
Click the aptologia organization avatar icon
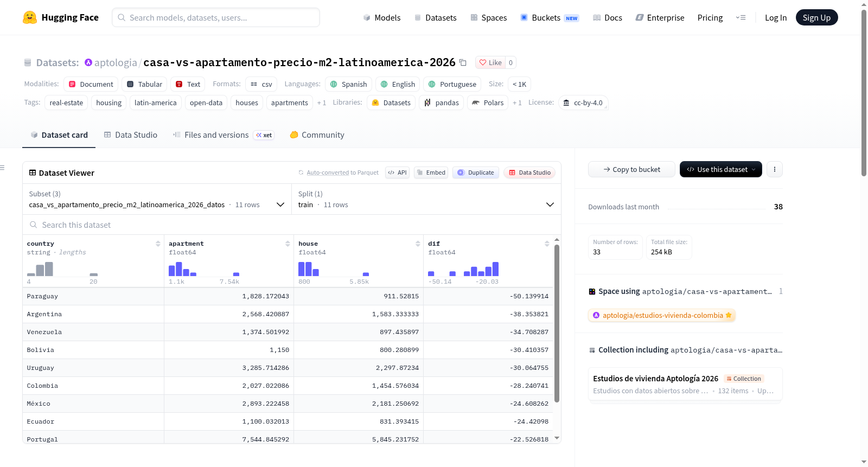coord(88,62)
